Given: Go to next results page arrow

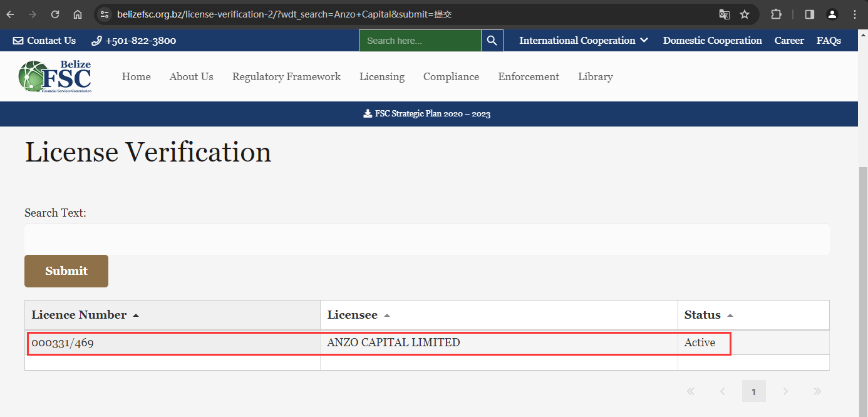Looking at the screenshot, I should 785,391.
